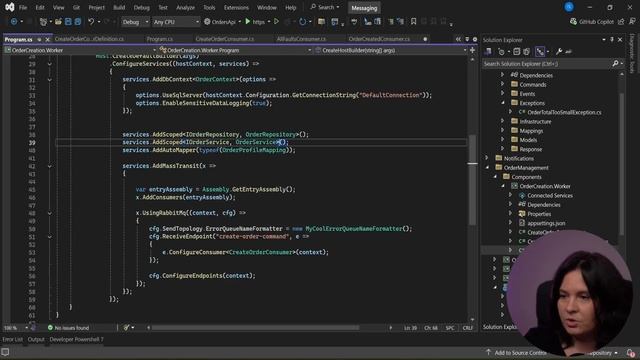Click Start Without Debugging outline play icon
Image resolution: width=640 pixels, height=360 pixels.
pyautogui.click(x=276, y=22)
